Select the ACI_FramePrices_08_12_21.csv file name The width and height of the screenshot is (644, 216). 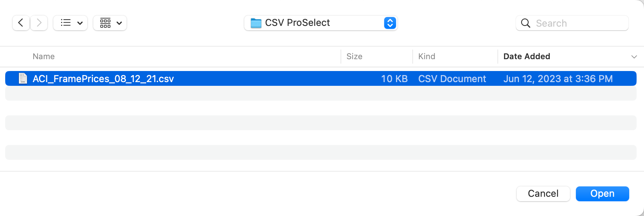[x=103, y=79]
